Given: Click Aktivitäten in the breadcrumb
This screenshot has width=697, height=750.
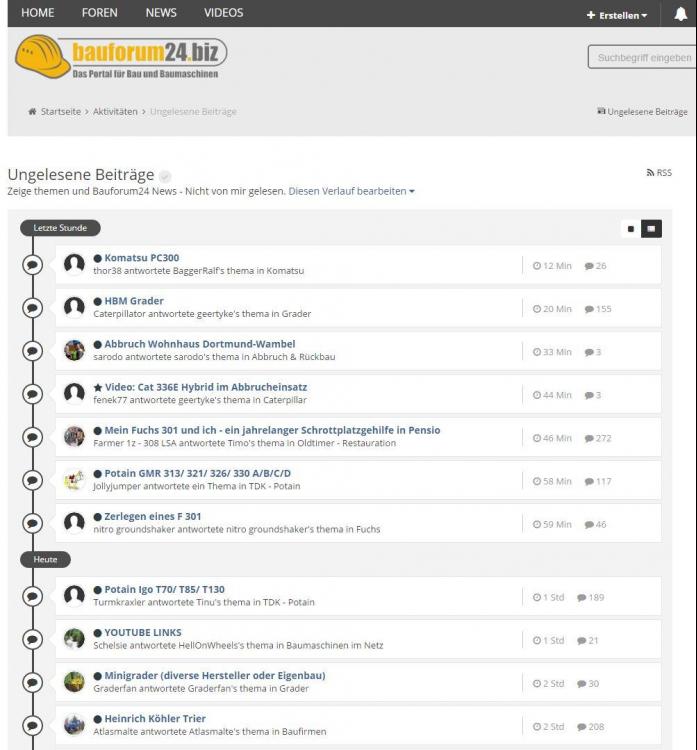Looking at the screenshot, I should coord(115,111).
